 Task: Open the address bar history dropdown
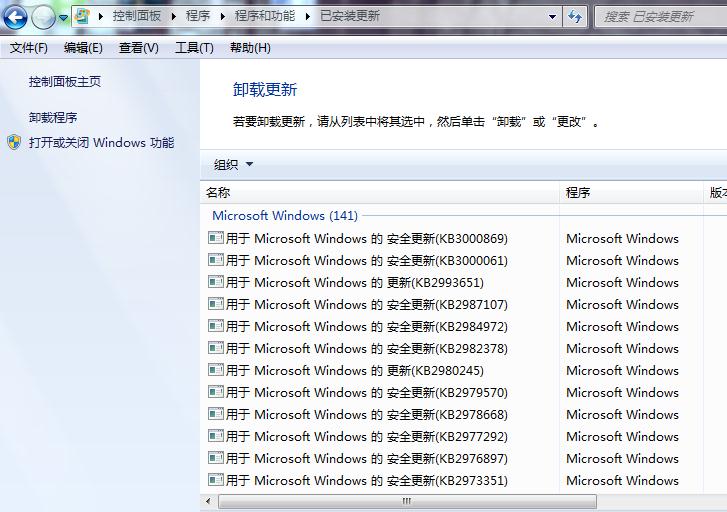point(552,17)
